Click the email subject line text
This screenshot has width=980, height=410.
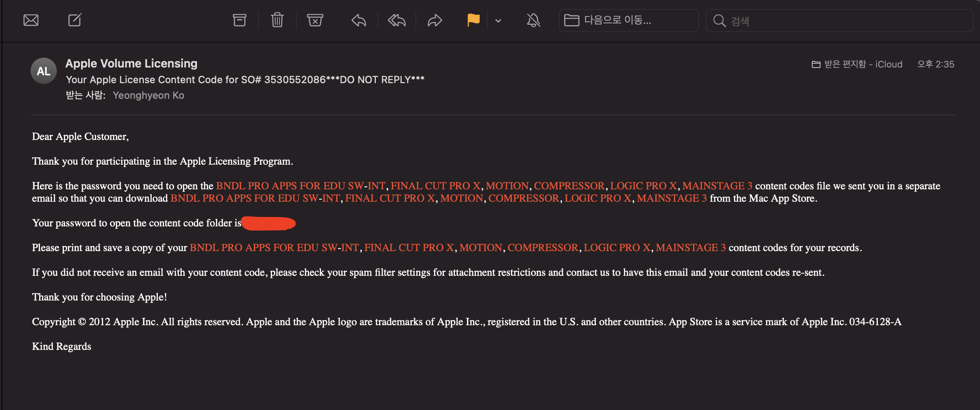click(x=245, y=79)
